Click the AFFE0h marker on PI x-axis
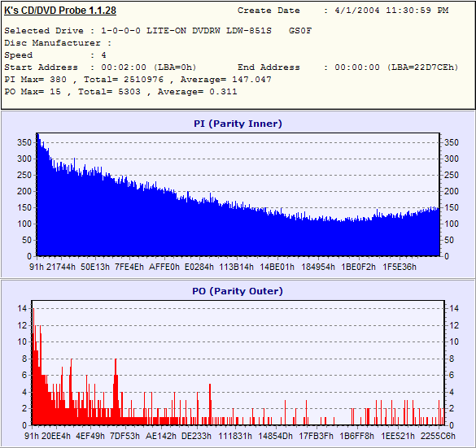The width and height of the screenshot is (476, 448). click(x=164, y=267)
